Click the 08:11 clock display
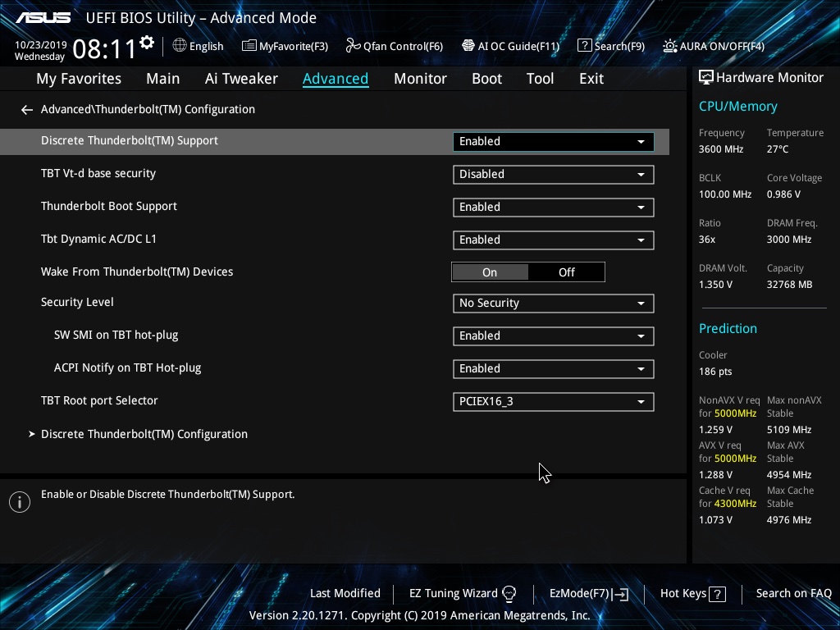The image size is (840, 630). pyautogui.click(x=104, y=49)
